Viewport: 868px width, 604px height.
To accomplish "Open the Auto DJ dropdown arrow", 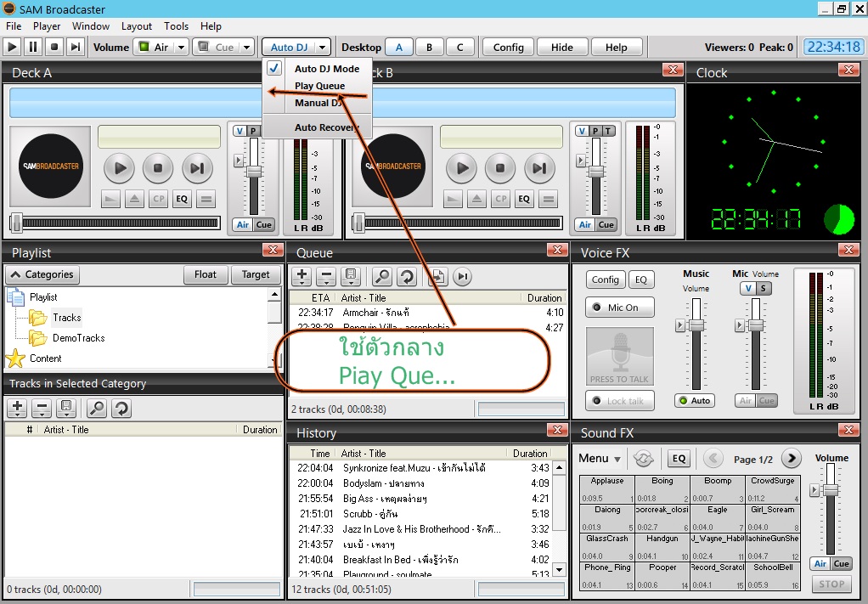I will [x=322, y=47].
